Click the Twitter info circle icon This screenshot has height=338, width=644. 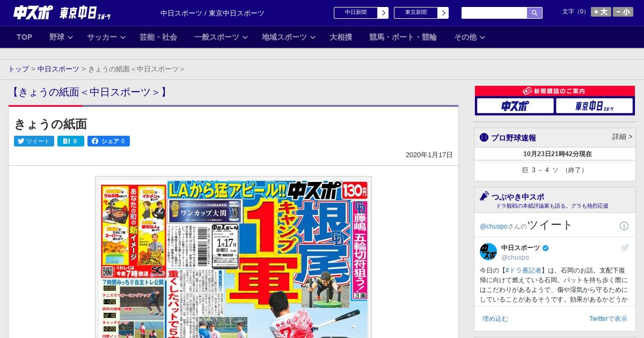pos(624,226)
